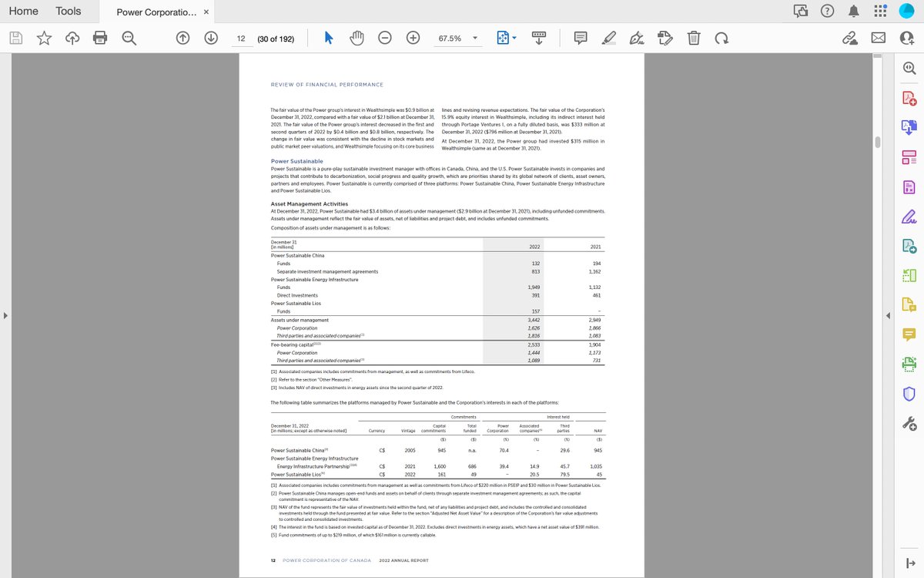Open search tools magnifier in right sidebar
The width and height of the screenshot is (924, 578).
point(909,69)
